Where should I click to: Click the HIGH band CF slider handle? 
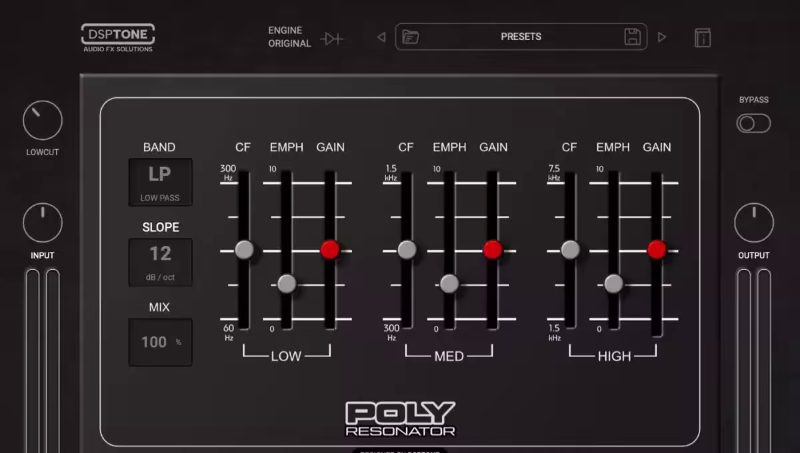(x=570, y=250)
